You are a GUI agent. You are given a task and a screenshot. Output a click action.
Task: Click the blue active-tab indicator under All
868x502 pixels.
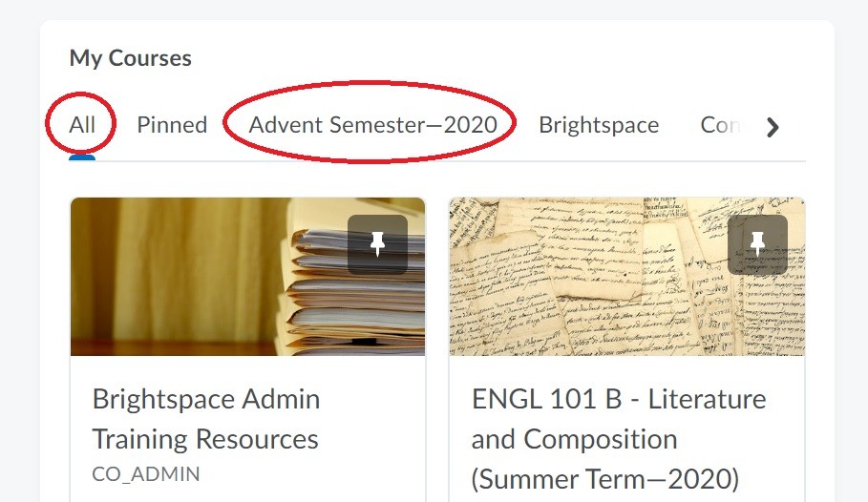(82, 158)
